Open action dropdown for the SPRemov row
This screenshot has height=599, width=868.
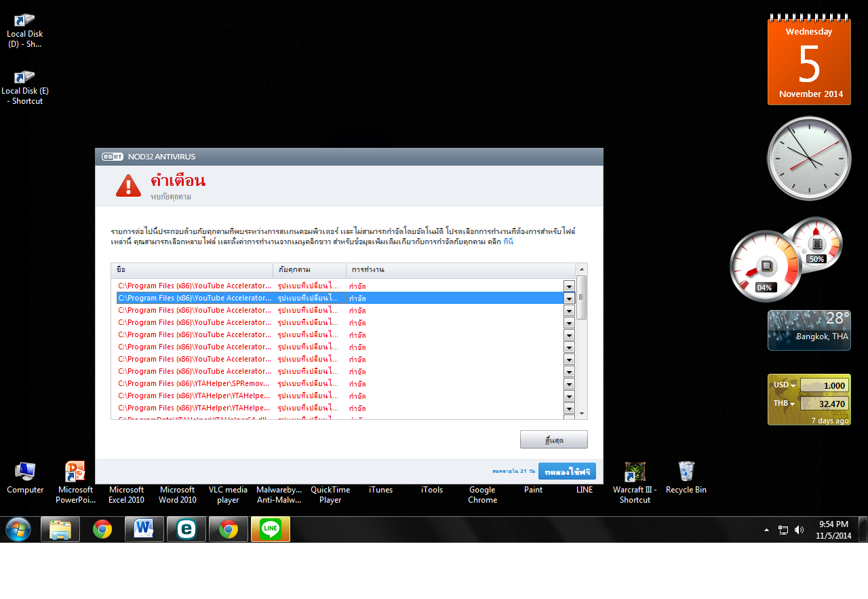[x=569, y=384]
